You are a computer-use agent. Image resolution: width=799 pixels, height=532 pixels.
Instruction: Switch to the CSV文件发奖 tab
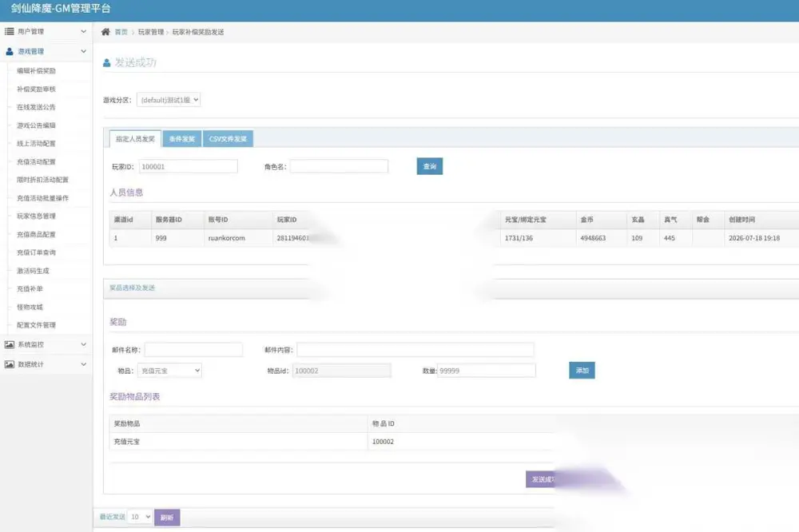click(x=228, y=139)
